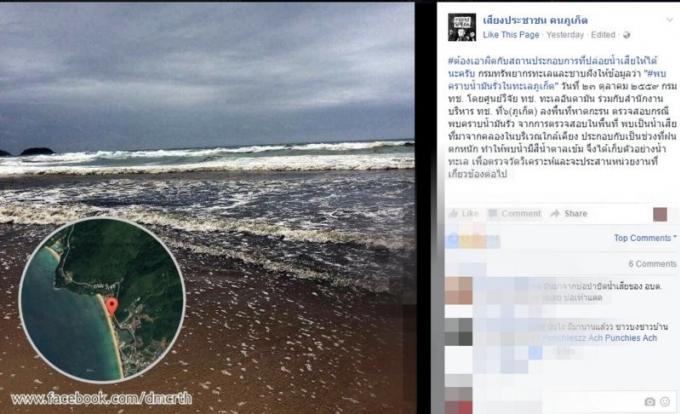The width and height of the screenshot is (680, 414).
Task: Click the public globe privacy icon
Action: coord(626,35)
